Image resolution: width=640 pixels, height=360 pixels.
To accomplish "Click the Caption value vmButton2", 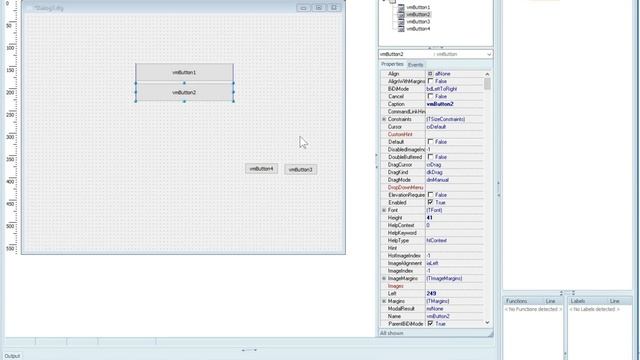I will coord(440,104).
